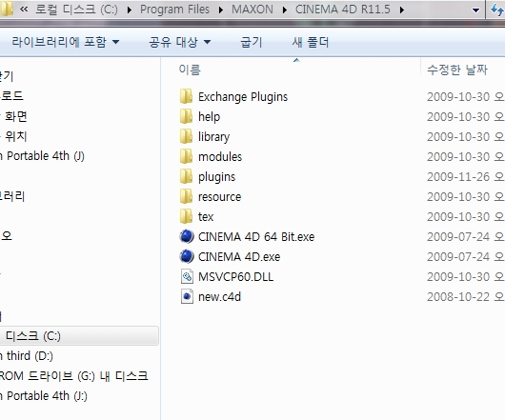Select 디스크 (C:) in navigation pane
The height and width of the screenshot is (420, 505).
[x=79, y=336]
